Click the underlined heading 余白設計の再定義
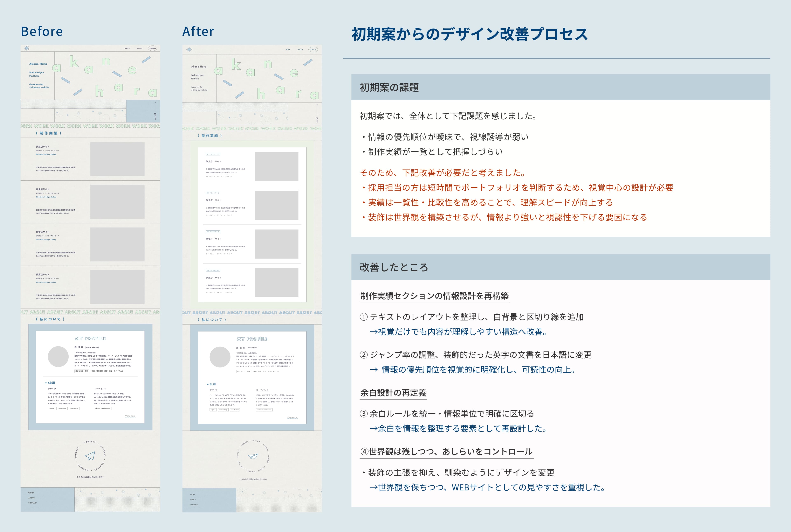The image size is (791, 532). pos(393,393)
